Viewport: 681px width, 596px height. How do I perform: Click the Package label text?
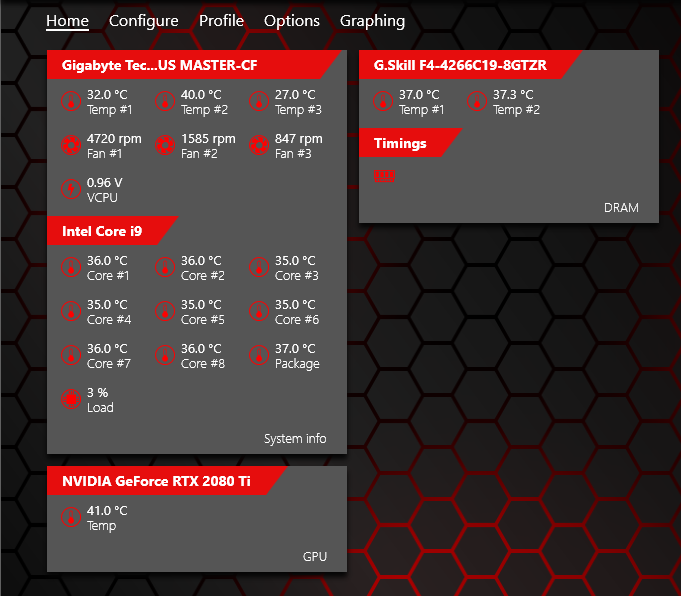(x=297, y=364)
